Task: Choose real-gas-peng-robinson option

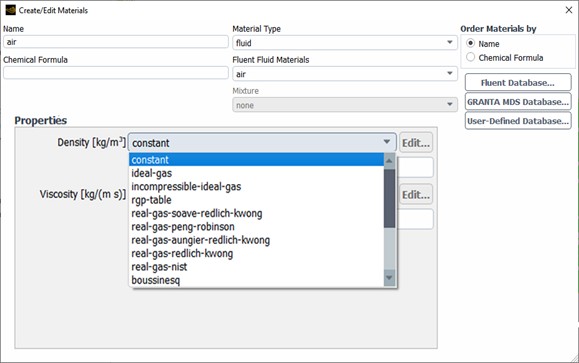Action: pyautogui.click(x=257, y=226)
